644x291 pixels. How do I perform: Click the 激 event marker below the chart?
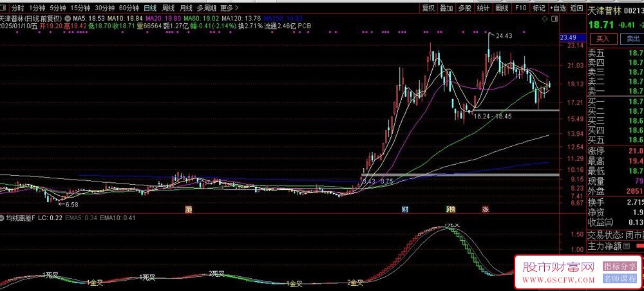[x=188, y=209]
